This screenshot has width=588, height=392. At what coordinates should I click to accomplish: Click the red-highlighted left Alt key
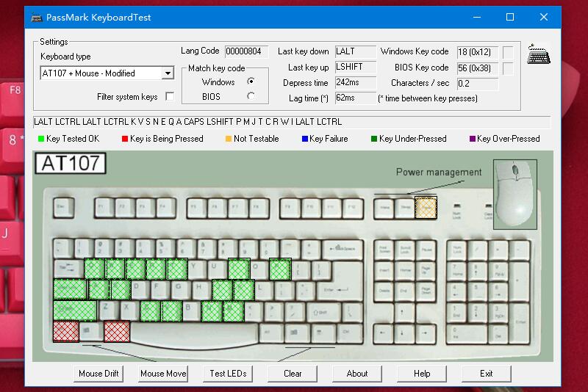tap(117, 331)
